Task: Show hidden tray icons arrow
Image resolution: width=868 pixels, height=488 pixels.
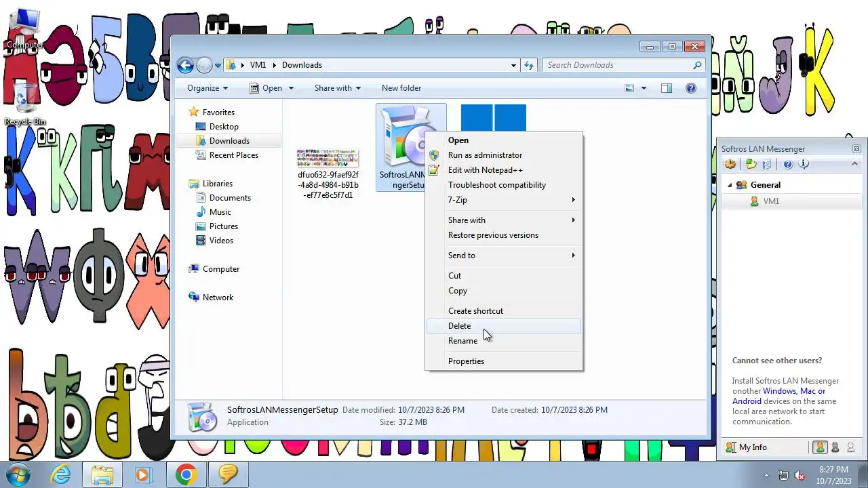Action: tap(767, 475)
